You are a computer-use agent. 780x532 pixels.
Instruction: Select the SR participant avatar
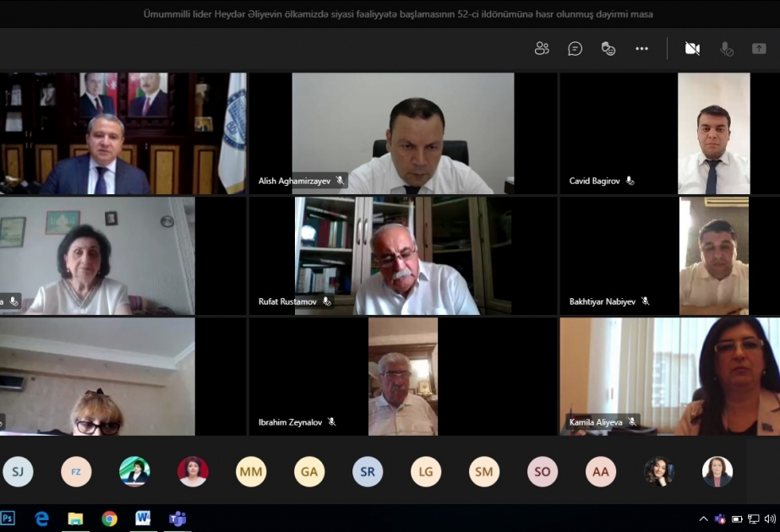(x=368, y=471)
